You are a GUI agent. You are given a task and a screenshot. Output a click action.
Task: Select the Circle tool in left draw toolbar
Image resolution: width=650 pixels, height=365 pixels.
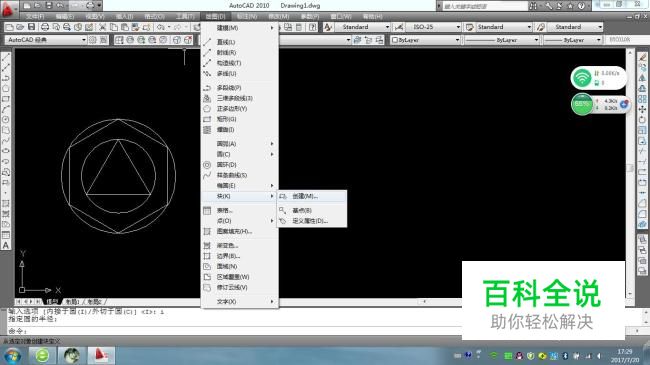pos(6,120)
